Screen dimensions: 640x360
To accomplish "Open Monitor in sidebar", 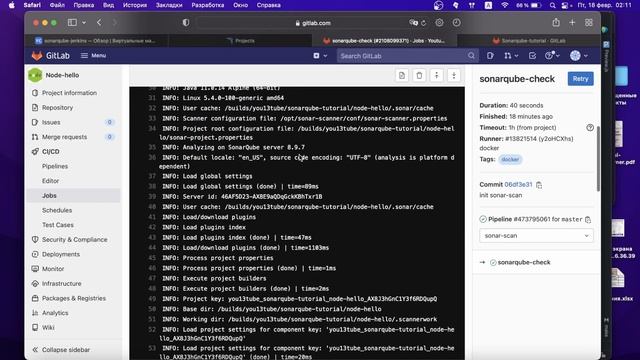I will [x=53, y=269].
